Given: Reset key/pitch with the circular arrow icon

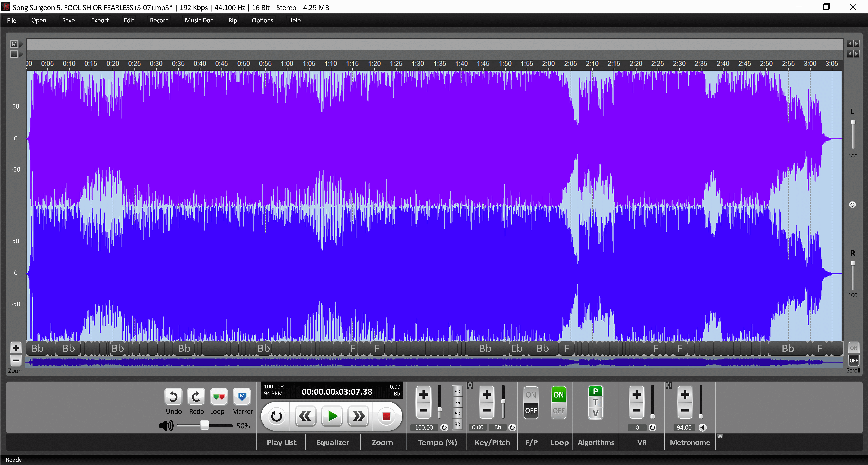Looking at the screenshot, I should [x=512, y=428].
